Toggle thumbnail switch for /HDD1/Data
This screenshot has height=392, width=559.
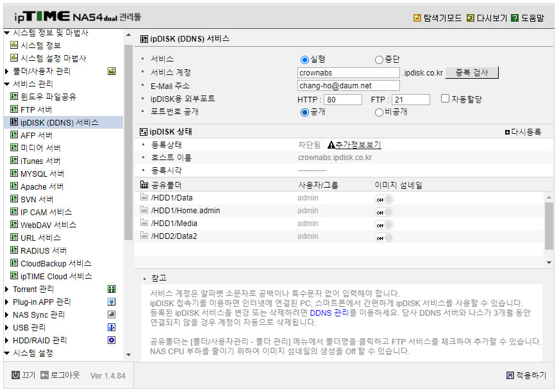pos(384,199)
